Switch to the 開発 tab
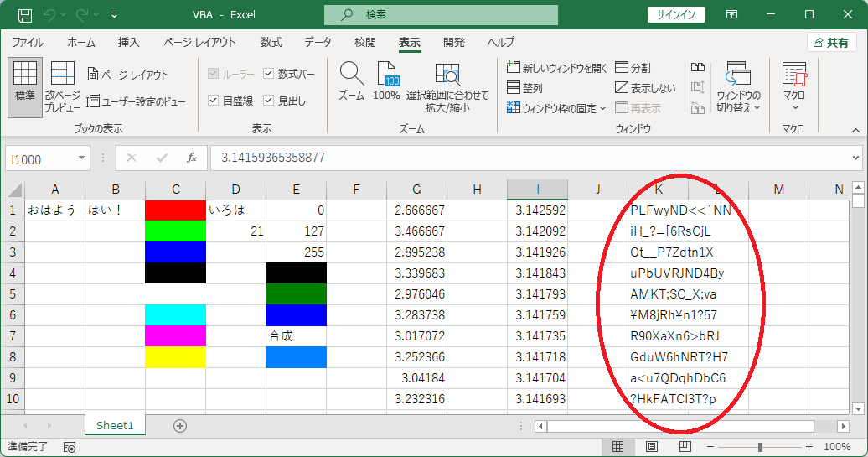The width and height of the screenshot is (868, 457). tap(454, 43)
